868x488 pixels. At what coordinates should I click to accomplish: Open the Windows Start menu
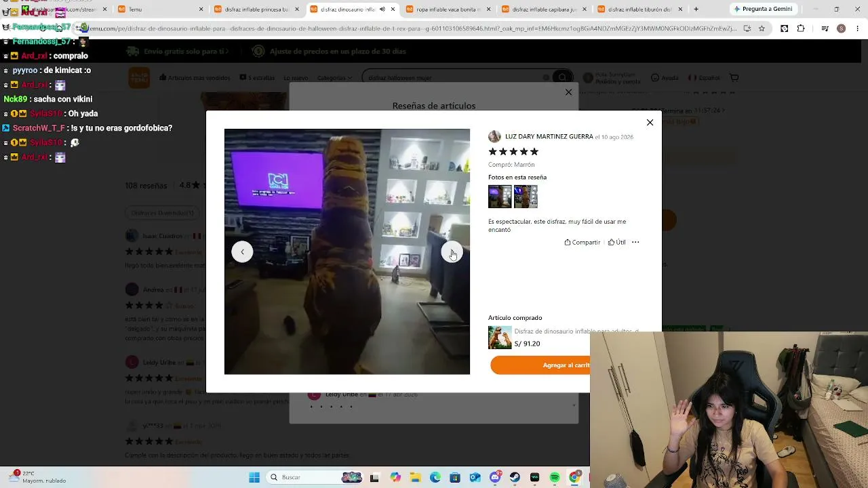254,477
